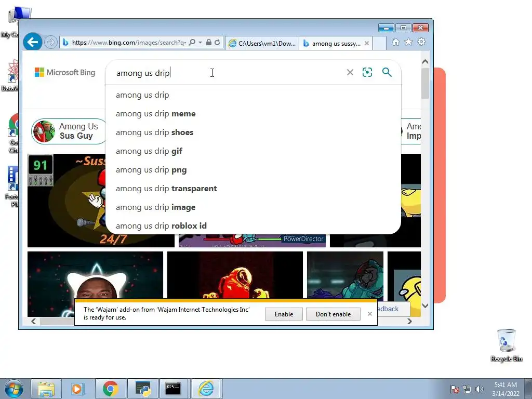
Task: Open the Python app taskbar icon
Action: tap(143, 389)
